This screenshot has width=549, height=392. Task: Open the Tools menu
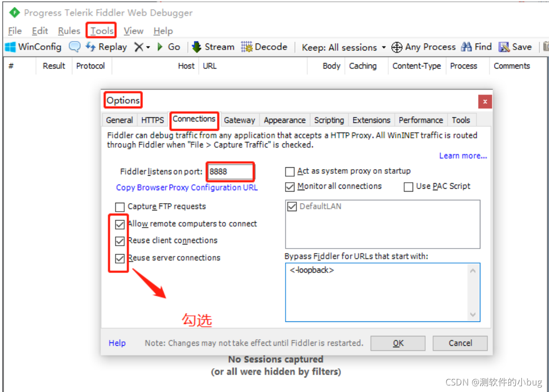[102, 31]
